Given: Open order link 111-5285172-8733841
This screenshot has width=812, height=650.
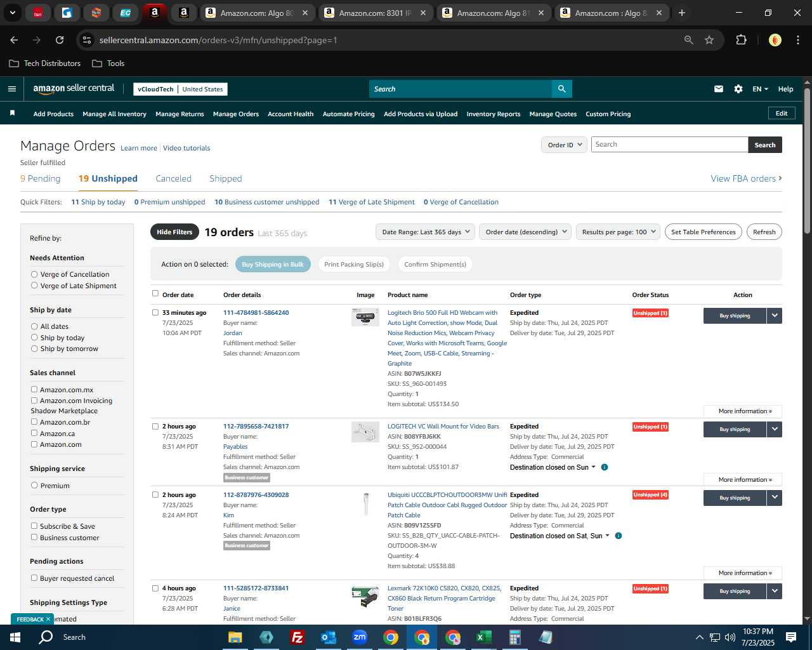Looking at the screenshot, I should [256, 588].
